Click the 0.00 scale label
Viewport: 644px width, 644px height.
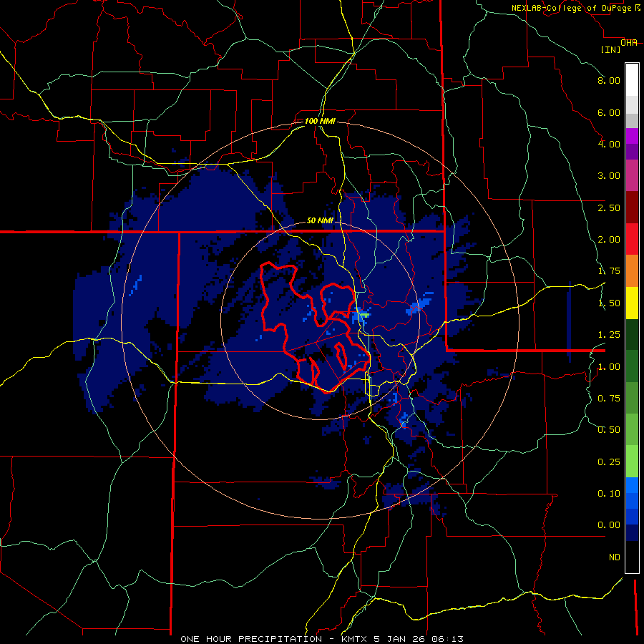point(609,525)
